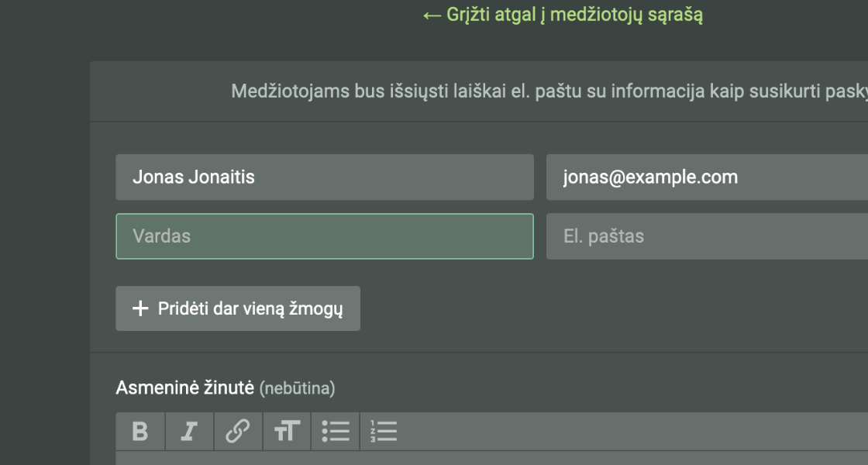
Task: Apply italic formatting to message text
Action: pos(189,432)
